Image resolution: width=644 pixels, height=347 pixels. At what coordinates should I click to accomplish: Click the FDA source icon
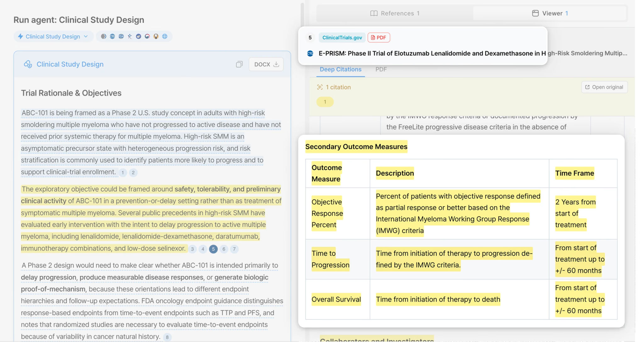[x=121, y=36]
